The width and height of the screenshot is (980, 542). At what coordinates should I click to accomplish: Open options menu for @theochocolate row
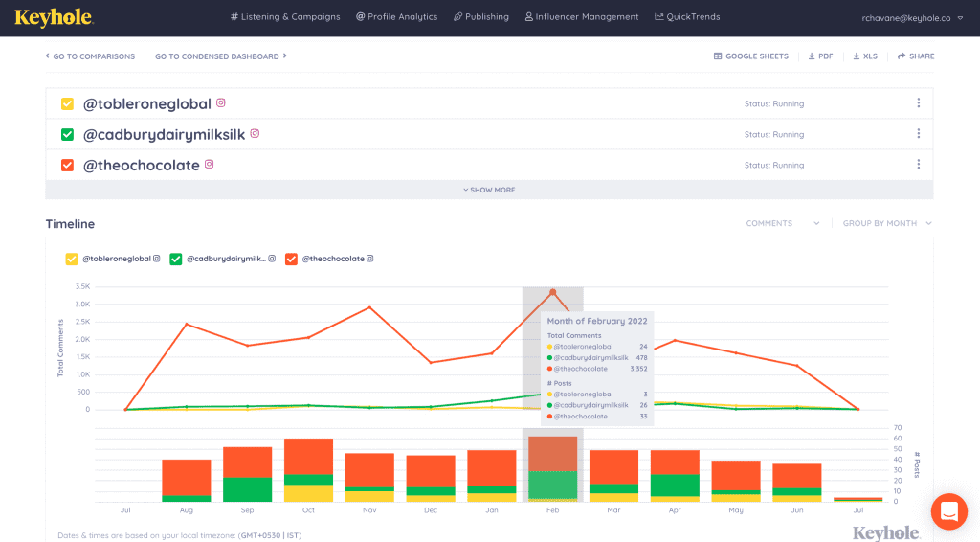coord(918,165)
